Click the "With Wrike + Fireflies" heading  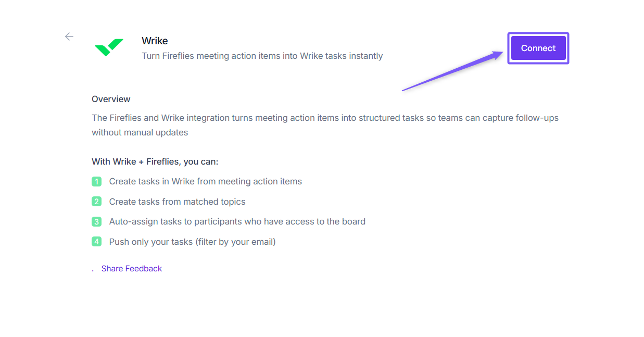point(155,161)
